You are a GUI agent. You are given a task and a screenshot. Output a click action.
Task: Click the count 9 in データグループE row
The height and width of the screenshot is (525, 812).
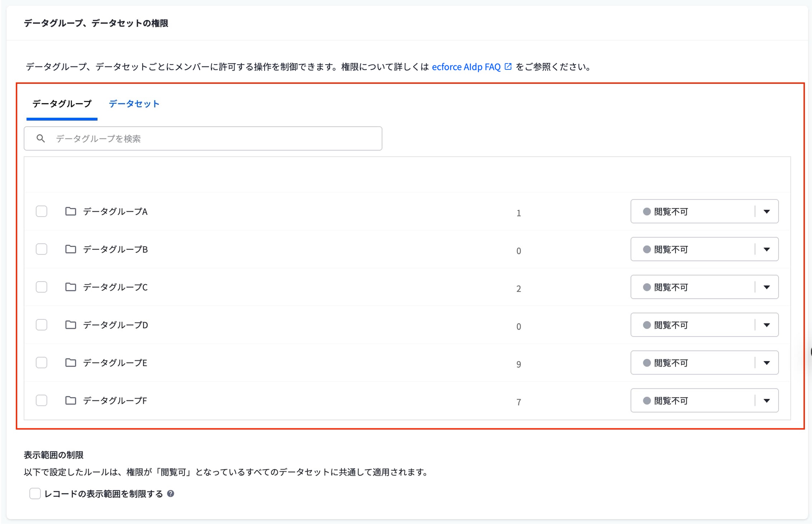click(518, 364)
